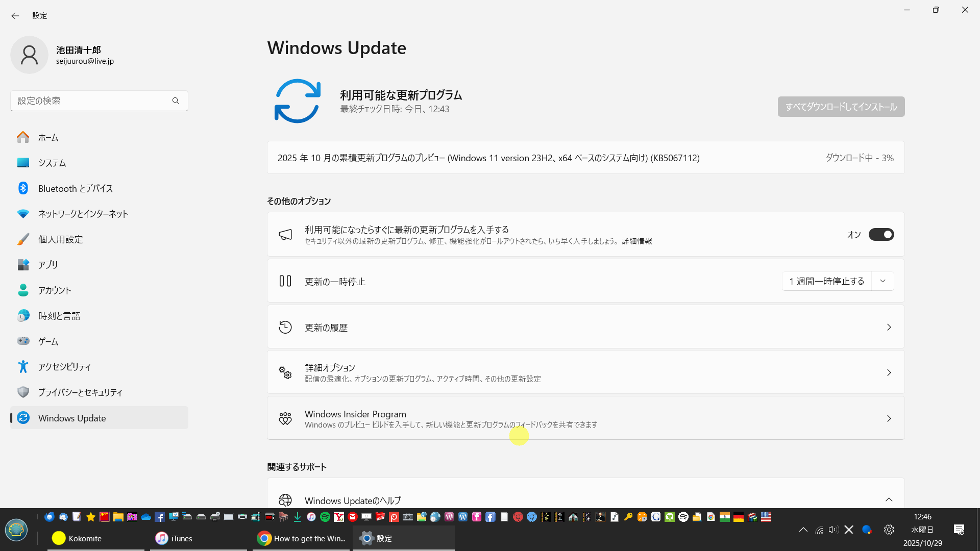
Task: Collapse the Windows Updateのヘルプ section
Action: [889, 500]
